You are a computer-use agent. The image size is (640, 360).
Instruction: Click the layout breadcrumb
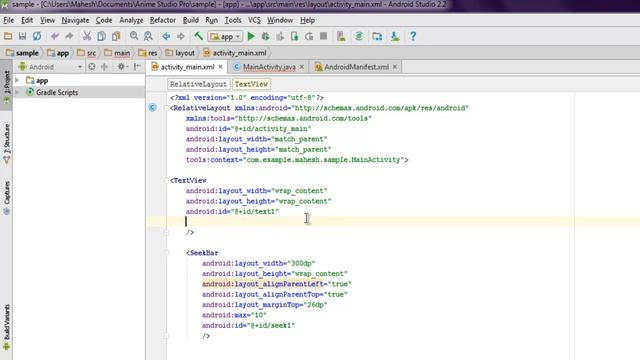click(x=180, y=53)
